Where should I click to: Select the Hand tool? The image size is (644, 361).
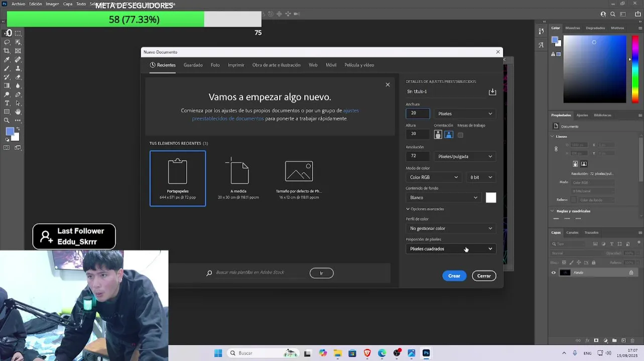(18, 111)
